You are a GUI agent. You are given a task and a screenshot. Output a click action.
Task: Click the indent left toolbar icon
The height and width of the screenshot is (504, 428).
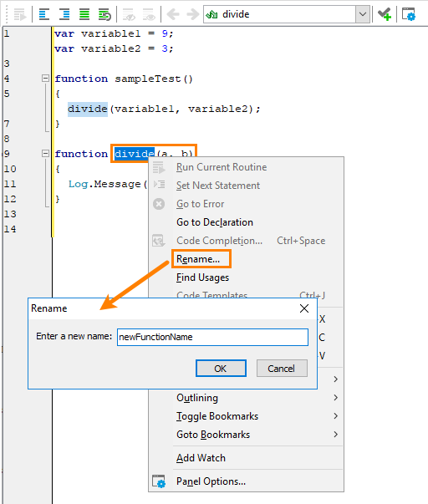43,14
